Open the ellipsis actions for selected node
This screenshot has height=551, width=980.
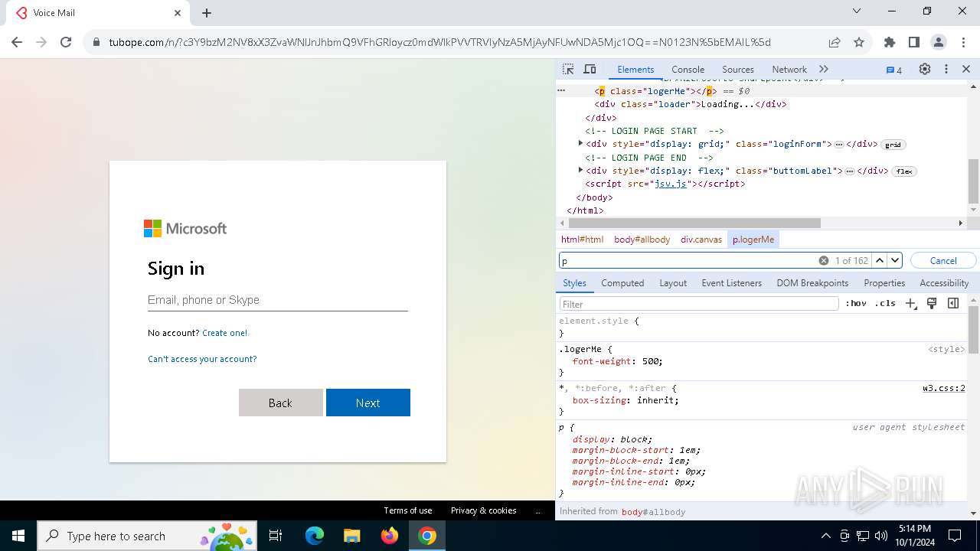pos(561,91)
